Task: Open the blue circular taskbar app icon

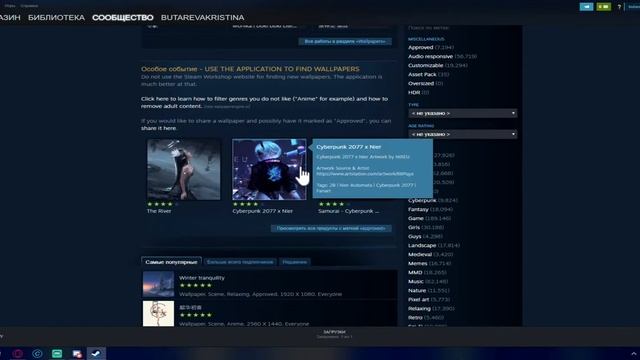Action: (x=37, y=353)
